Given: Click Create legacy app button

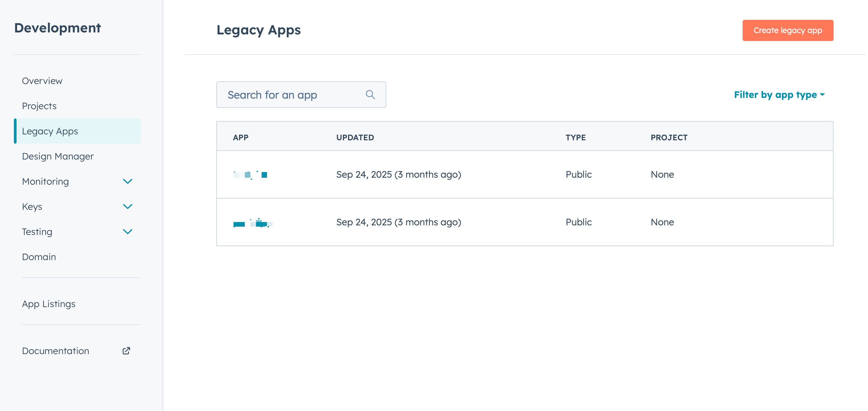Looking at the screenshot, I should click(788, 30).
